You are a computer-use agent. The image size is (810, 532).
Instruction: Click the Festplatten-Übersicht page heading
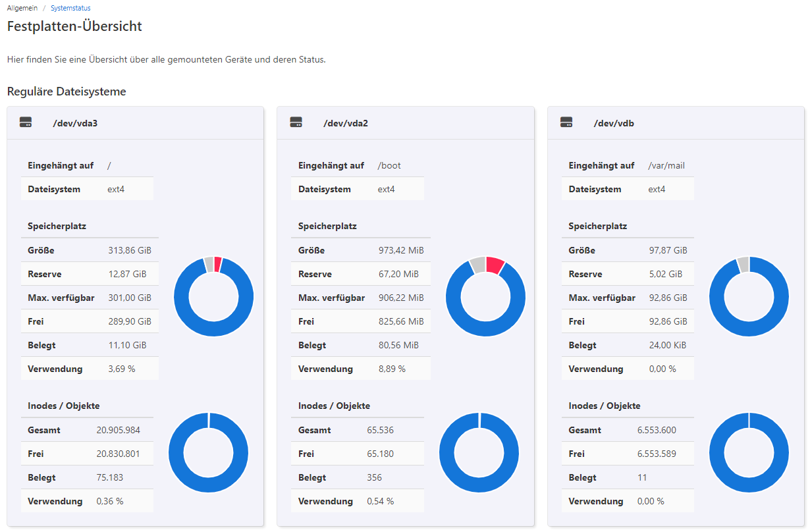74,26
